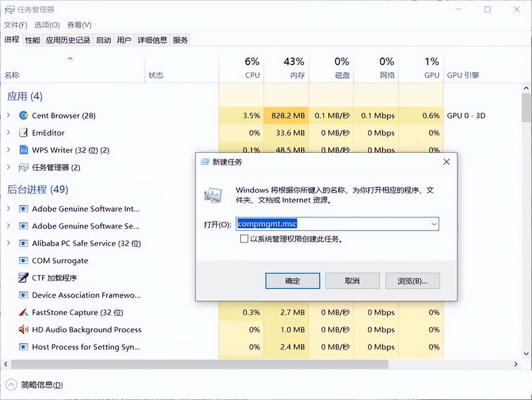The height and width of the screenshot is (400, 532).
Task: Click the Device Association Framework icon
Action: (23, 295)
